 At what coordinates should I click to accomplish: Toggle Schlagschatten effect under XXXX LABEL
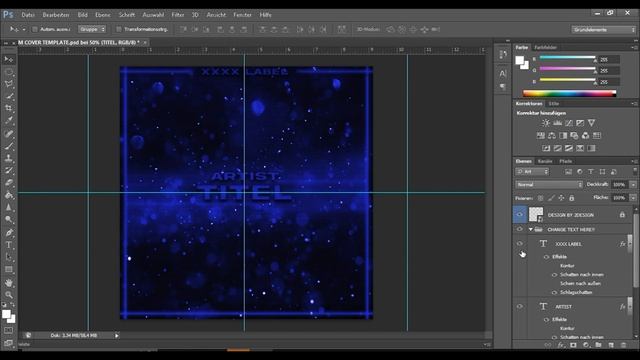[554, 292]
